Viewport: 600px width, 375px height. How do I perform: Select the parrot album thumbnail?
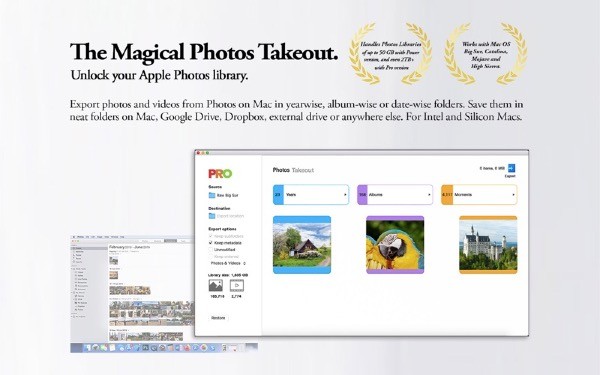click(395, 245)
